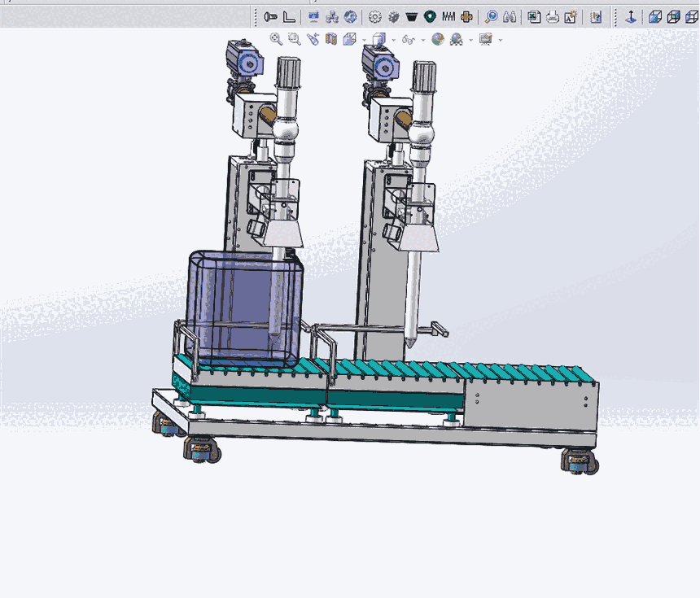This screenshot has width=700, height=598.
Task: Click the bolt fastener icon in top toolbar
Action: pyautogui.click(x=270, y=16)
